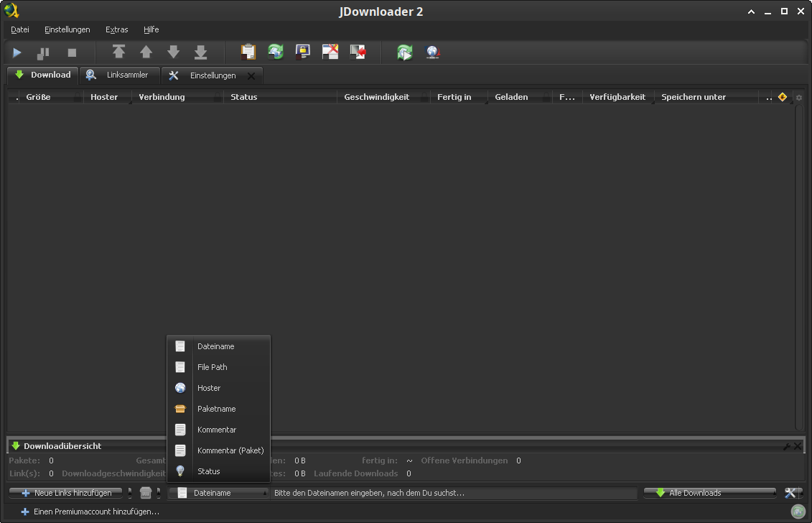Switch to the Linksammler tab
The height and width of the screenshot is (523, 812).
[120, 75]
